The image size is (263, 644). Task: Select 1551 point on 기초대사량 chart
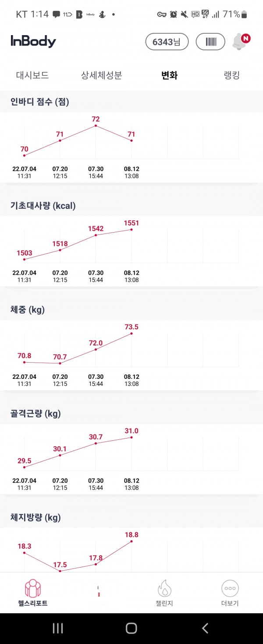click(131, 230)
